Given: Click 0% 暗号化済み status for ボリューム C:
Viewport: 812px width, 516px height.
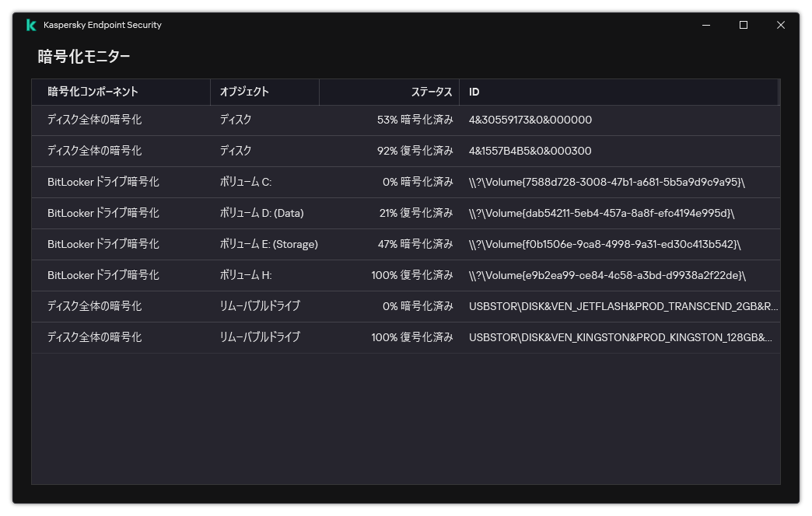Looking at the screenshot, I should tap(418, 182).
